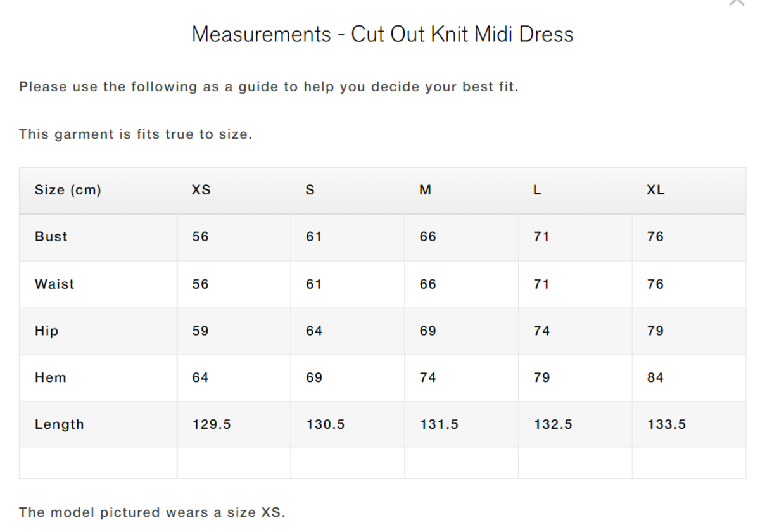The width and height of the screenshot is (760, 532).
Task: Click the S size column header
Action: 310,190
